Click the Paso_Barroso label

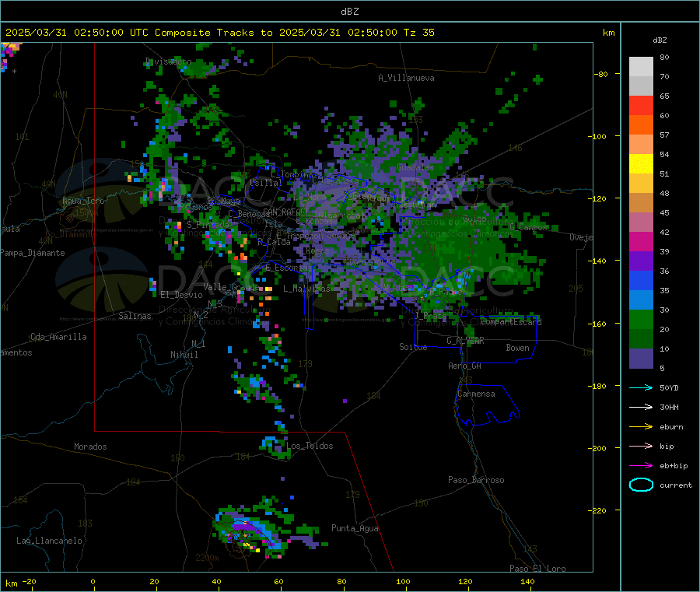tap(476, 480)
